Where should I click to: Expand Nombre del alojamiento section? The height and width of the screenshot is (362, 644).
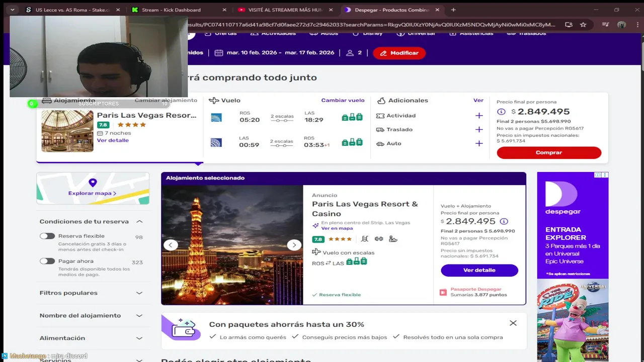[x=139, y=316]
